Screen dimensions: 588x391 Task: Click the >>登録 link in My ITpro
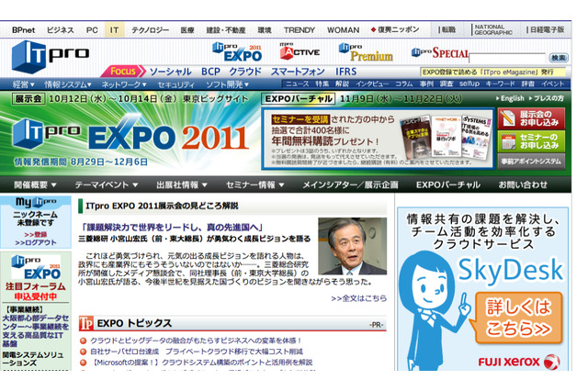(x=36, y=234)
